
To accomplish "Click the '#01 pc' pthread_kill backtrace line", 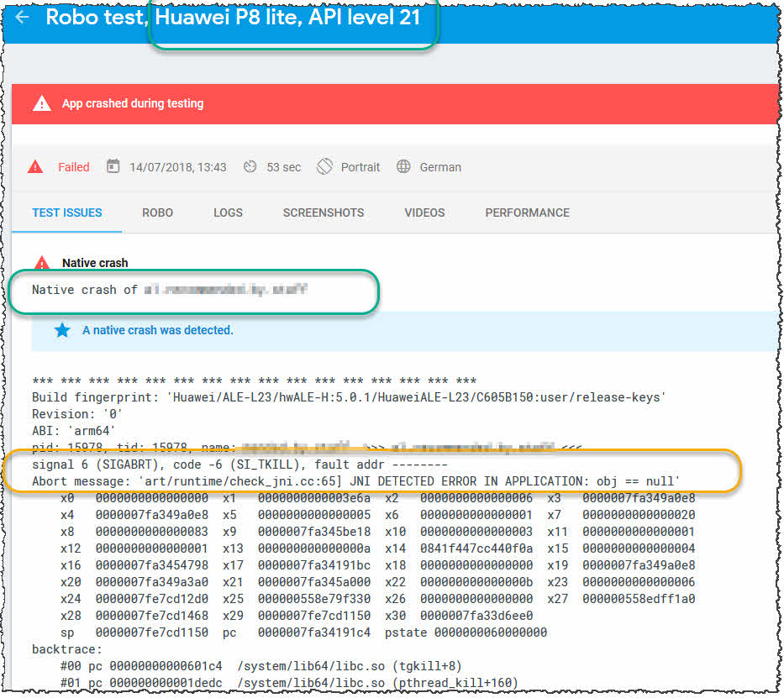I will [289, 683].
